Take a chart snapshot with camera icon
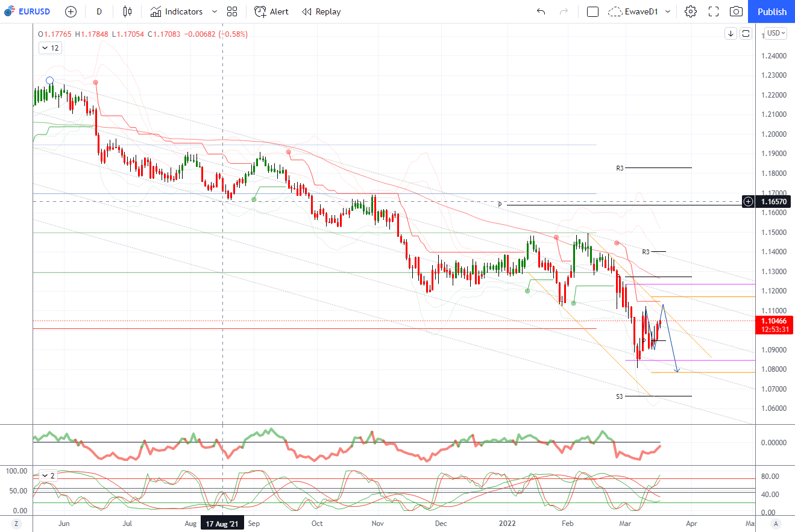This screenshot has height=532, width=795. (x=736, y=11)
